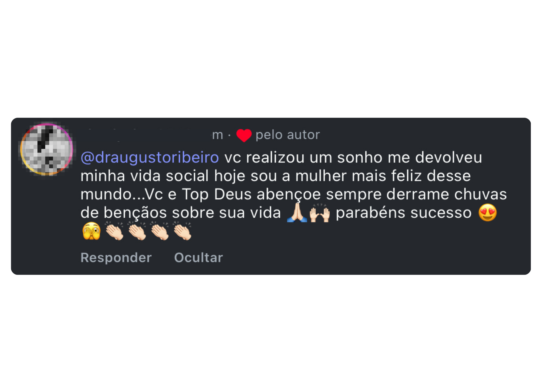Click the second clapping hands emoji
Viewport: 542px width, 392px height.
(x=137, y=231)
